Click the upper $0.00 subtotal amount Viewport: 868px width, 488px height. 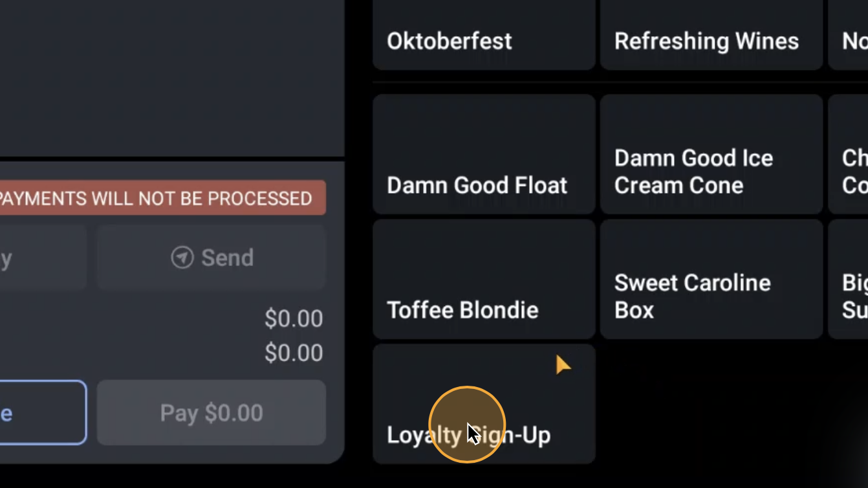294,318
